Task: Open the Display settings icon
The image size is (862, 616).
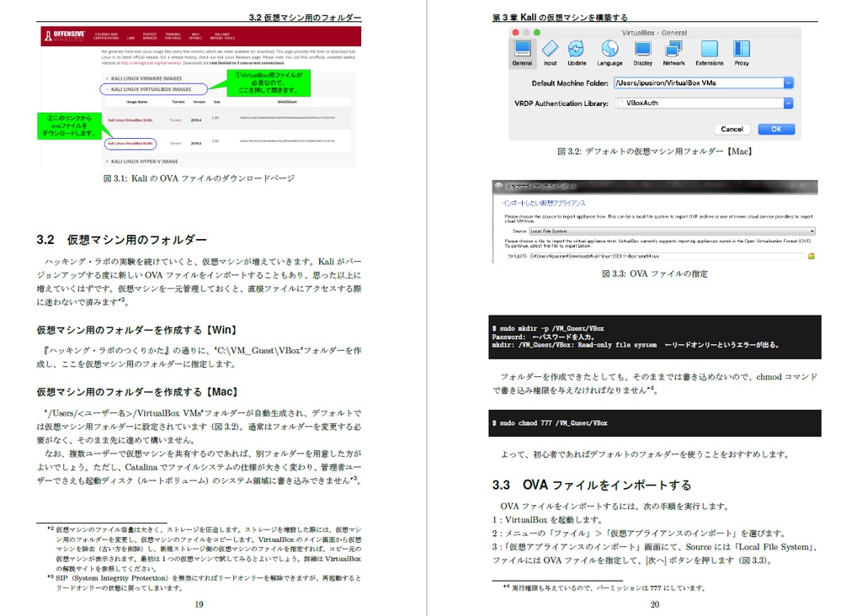Action: pos(642,50)
